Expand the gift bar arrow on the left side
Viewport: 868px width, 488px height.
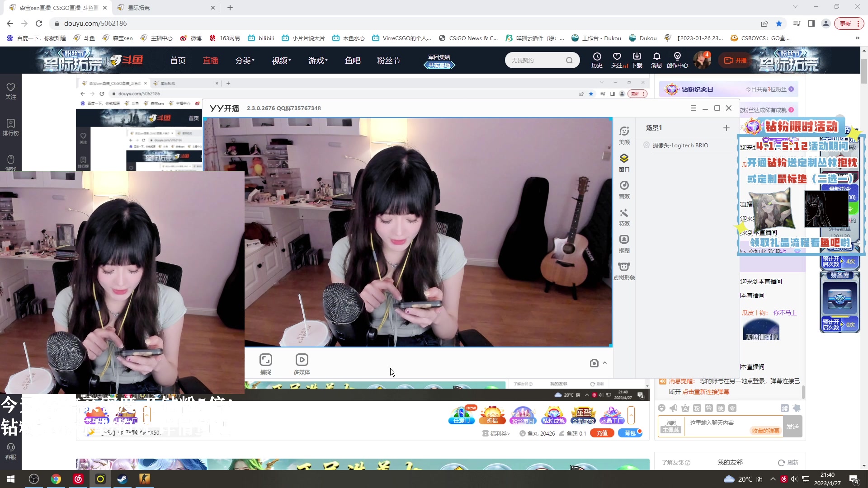146,415
